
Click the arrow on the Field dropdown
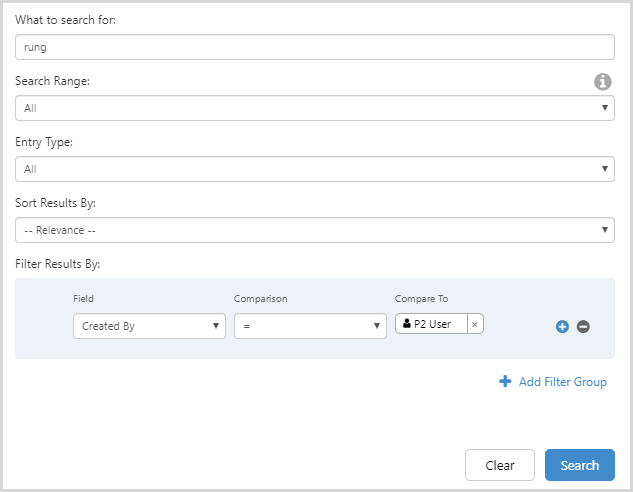(217, 326)
